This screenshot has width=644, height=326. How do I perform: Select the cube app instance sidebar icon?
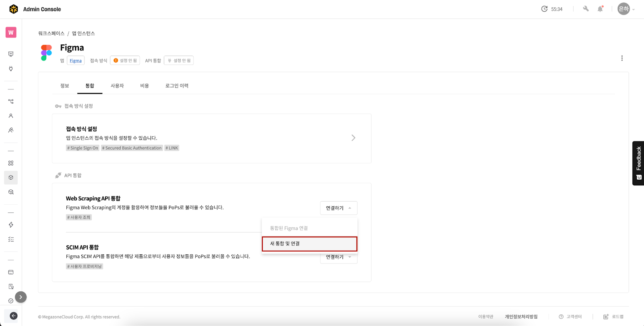(x=11, y=178)
